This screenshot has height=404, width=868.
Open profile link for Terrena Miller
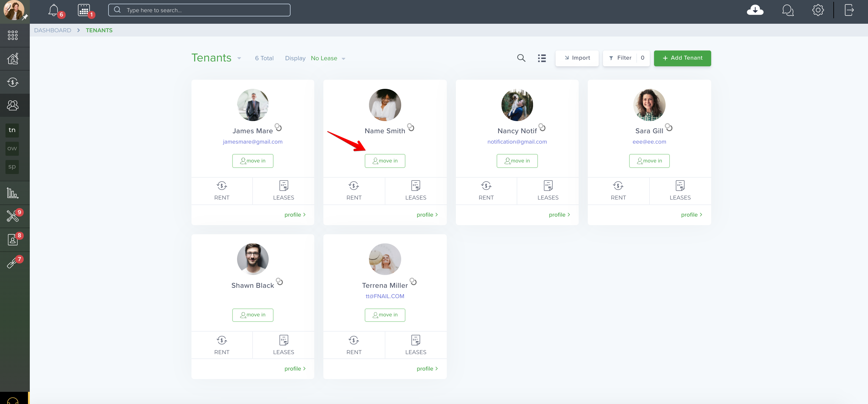tap(427, 369)
